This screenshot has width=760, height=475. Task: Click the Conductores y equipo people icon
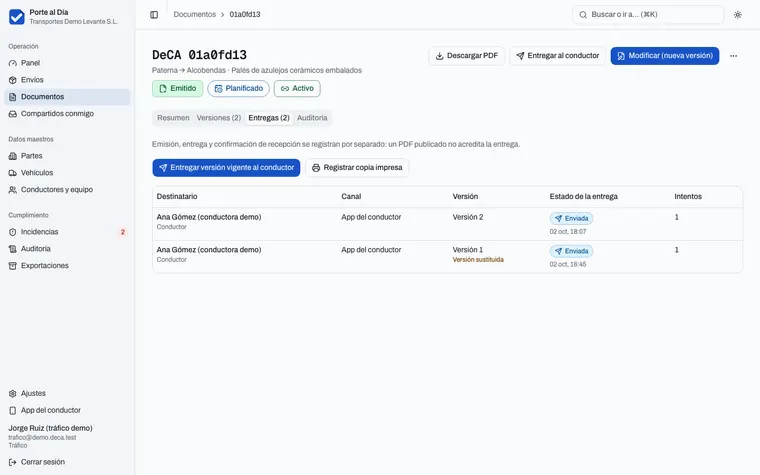(13, 190)
